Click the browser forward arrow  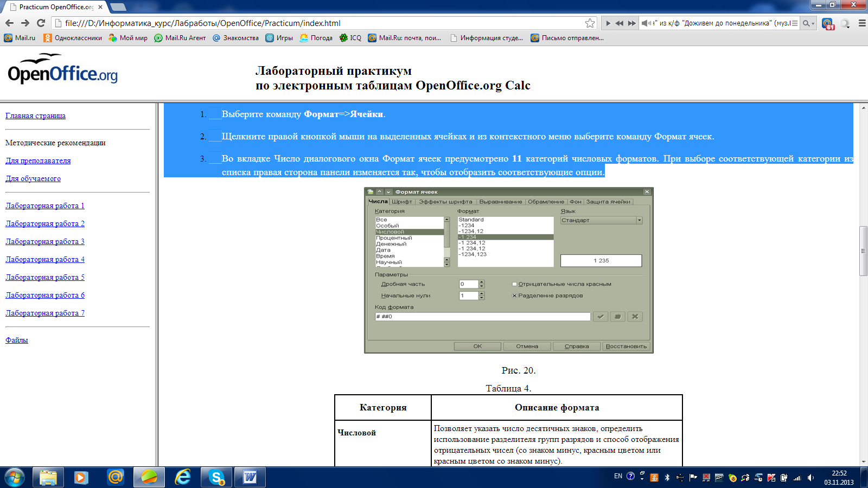25,23
